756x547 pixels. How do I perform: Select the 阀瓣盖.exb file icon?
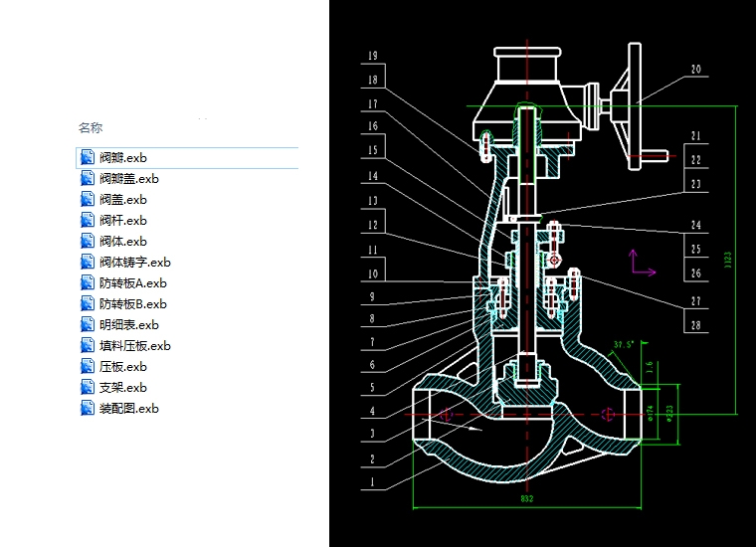[x=88, y=179]
